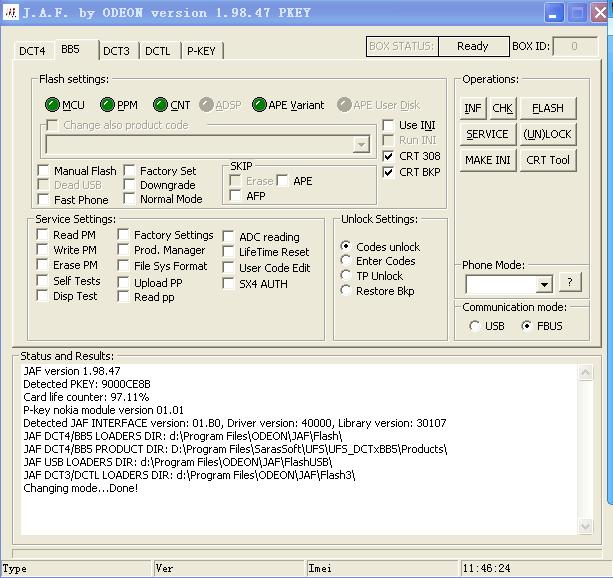Open the DCT3 tab
The image size is (613, 578).
click(116, 51)
